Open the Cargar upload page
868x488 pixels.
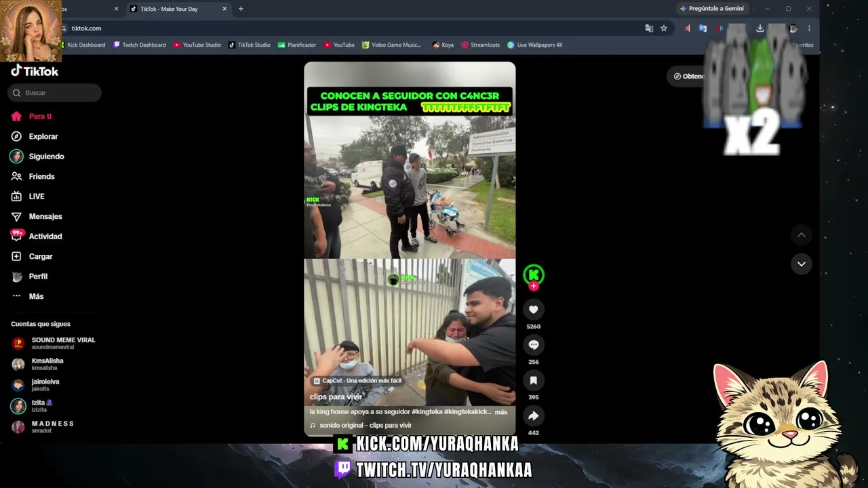pyautogui.click(x=32, y=256)
